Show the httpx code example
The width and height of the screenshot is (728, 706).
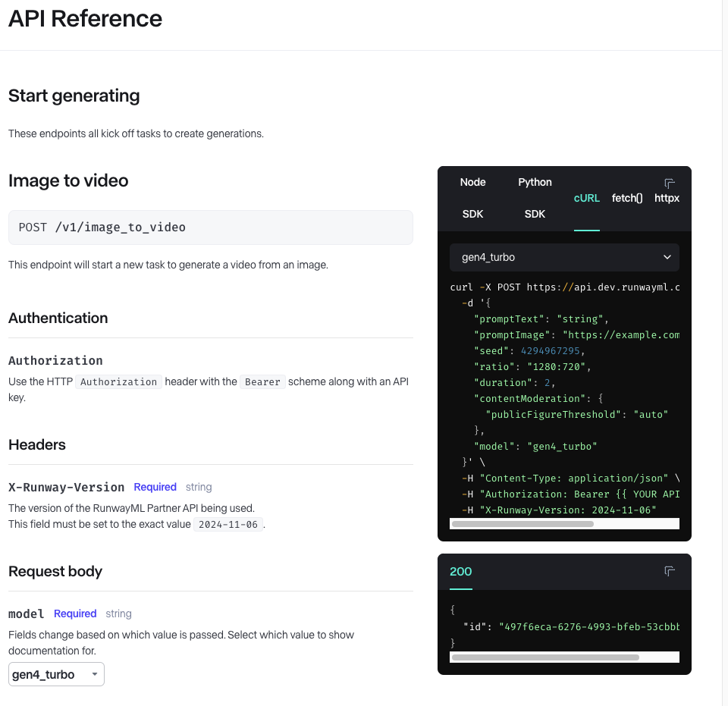(667, 198)
